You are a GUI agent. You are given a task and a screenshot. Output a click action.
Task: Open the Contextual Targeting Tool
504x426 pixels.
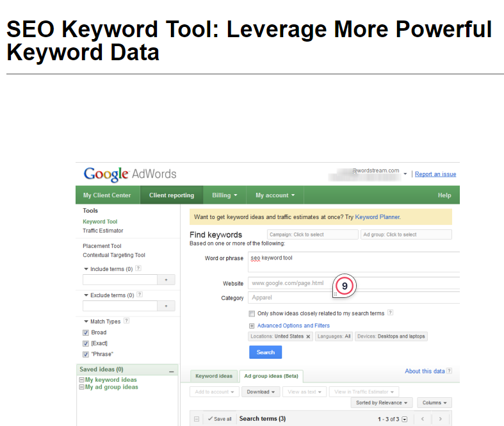click(x=114, y=255)
